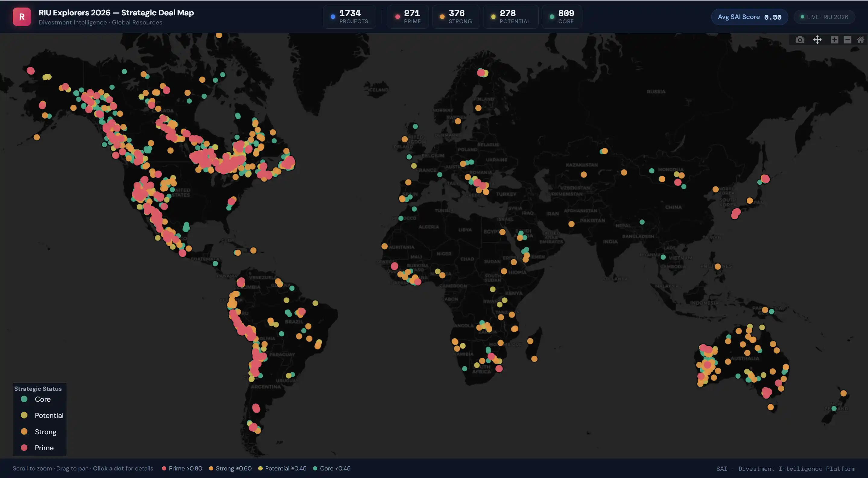This screenshot has width=868, height=478.
Task: Click orange project dot near New Zealand's north
Action: (843, 393)
